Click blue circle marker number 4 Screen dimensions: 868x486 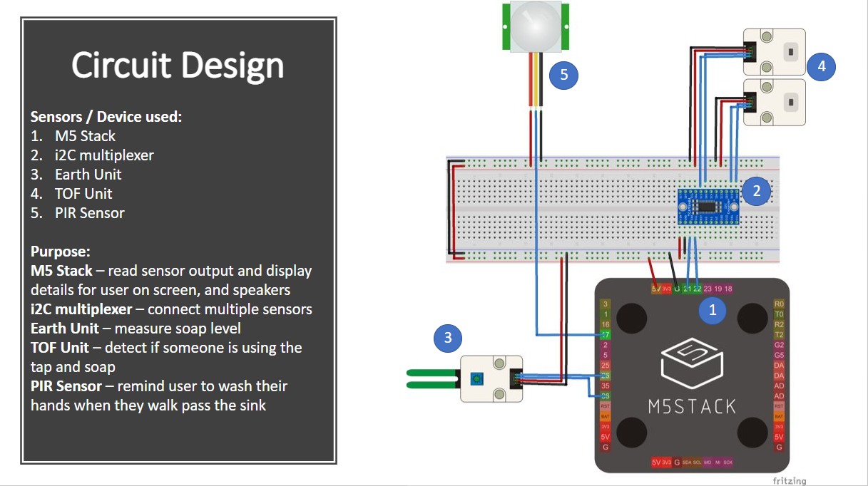pyautogui.click(x=821, y=66)
